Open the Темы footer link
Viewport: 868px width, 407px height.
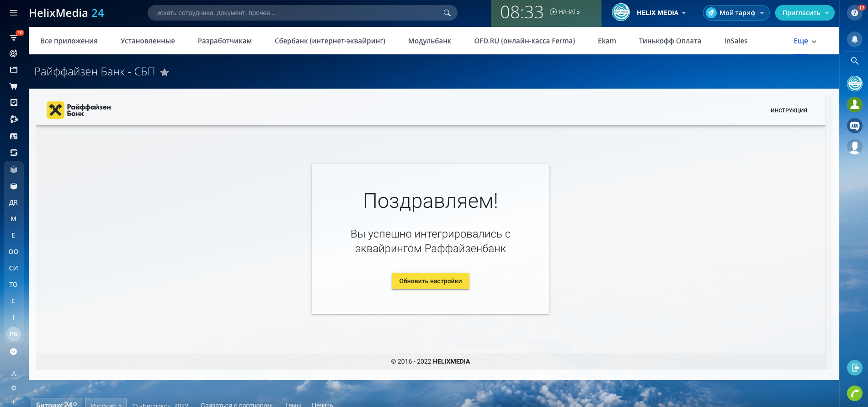tap(293, 405)
